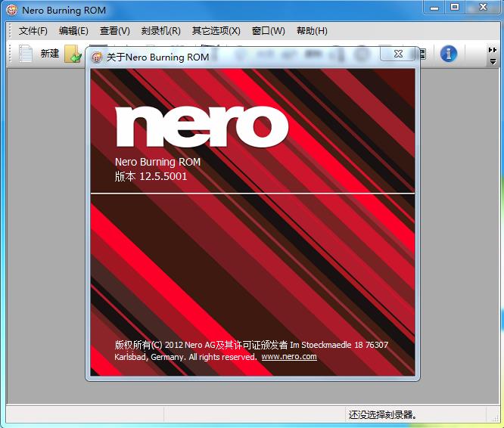Click the version text 版本 12.5.5001
The height and width of the screenshot is (428, 504).
tap(151, 176)
